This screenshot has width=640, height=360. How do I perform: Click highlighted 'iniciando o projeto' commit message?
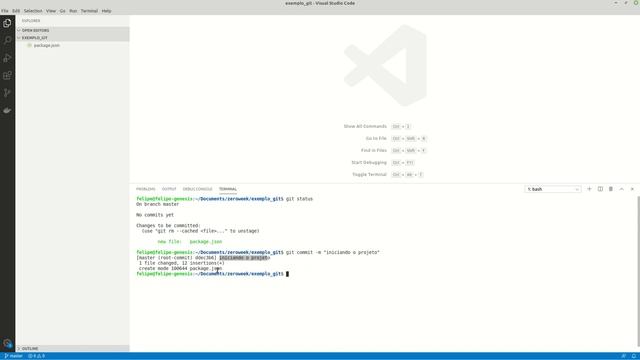244,258
